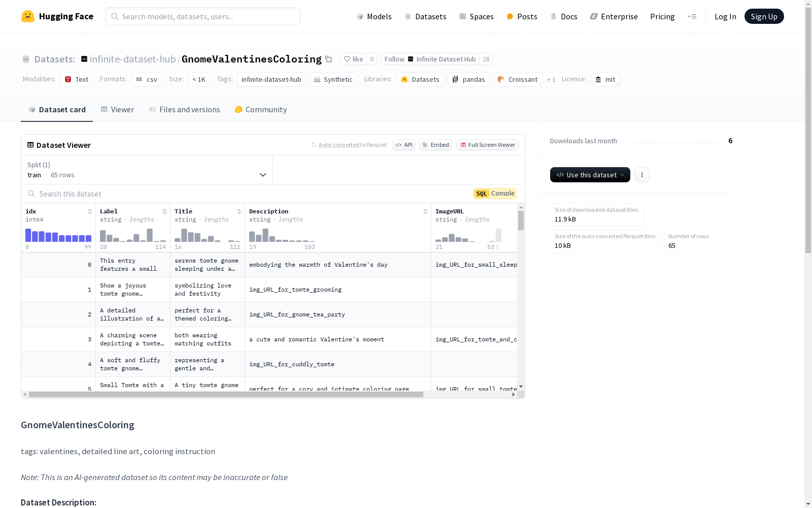Switch to the Dataset card tab

tap(57, 110)
